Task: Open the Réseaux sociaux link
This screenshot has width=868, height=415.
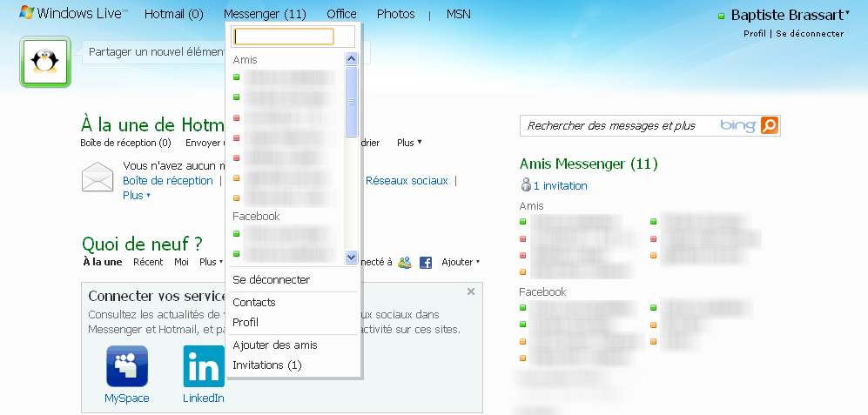Action: pyautogui.click(x=407, y=181)
